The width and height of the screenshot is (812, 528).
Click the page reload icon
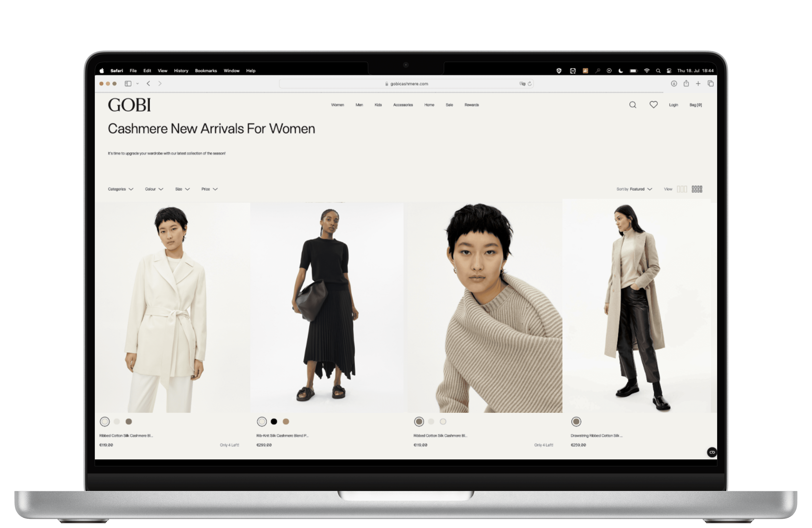coord(530,84)
